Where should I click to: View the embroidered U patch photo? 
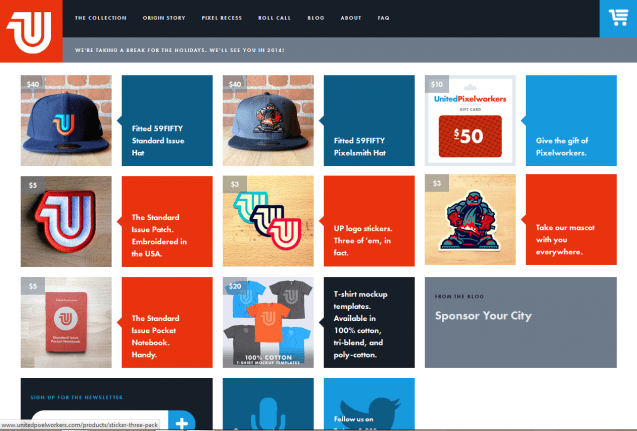[66, 221]
